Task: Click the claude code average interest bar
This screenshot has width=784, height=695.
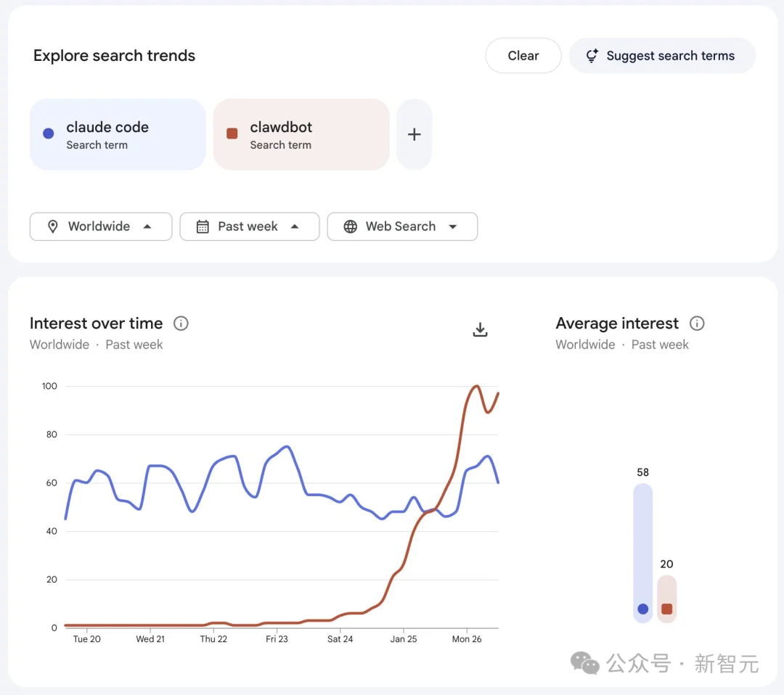Action: [x=642, y=553]
